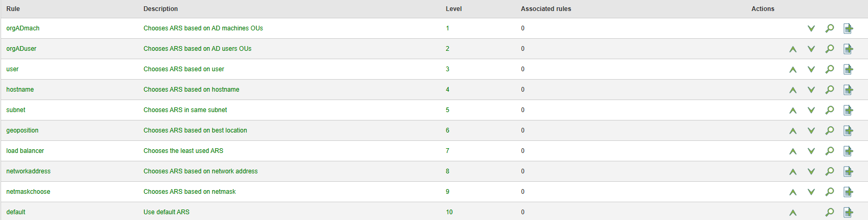View details of the default rule
Screen dimensions: 868x220
tap(829, 212)
